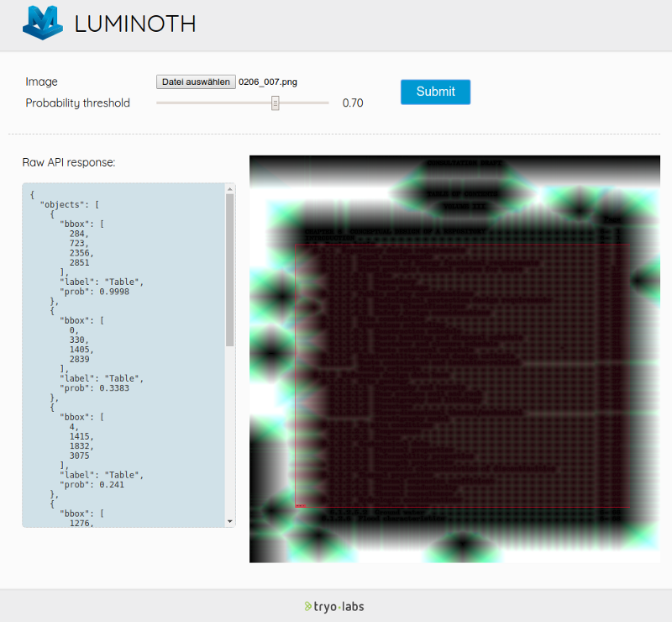This screenshot has width=672, height=622.
Task: Click the blue Luminoth "M" emblem
Action: coord(43,24)
